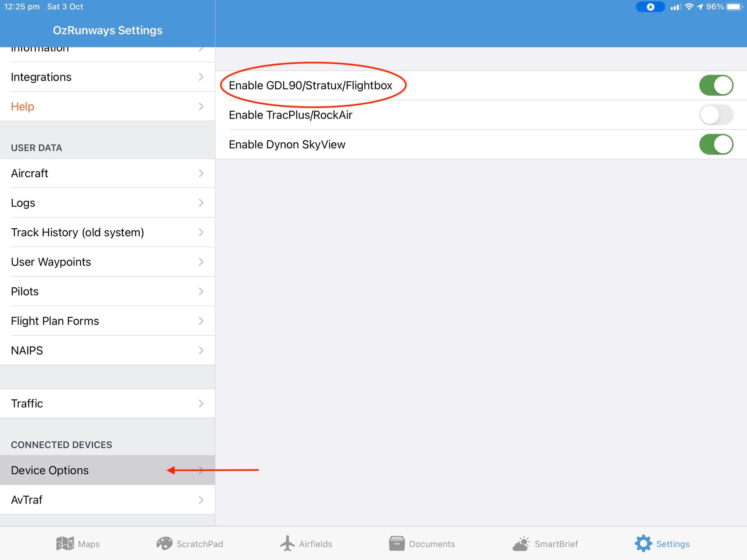Open the AvTraf row chevron
The height and width of the screenshot is (560, 747).
point(201,500)
